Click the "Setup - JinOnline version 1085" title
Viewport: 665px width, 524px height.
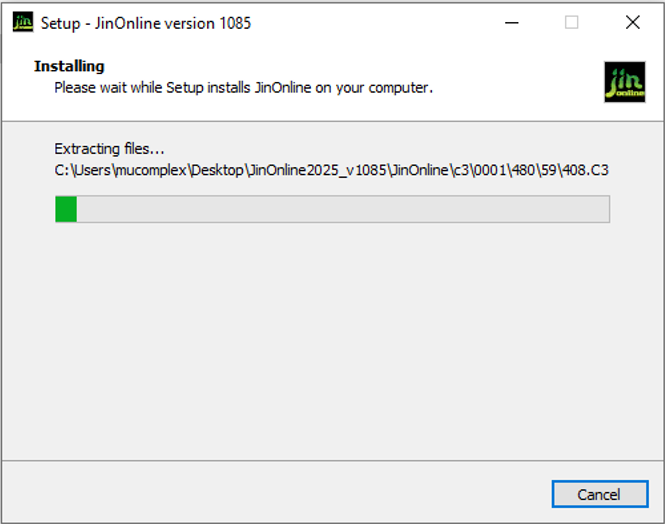146,22
